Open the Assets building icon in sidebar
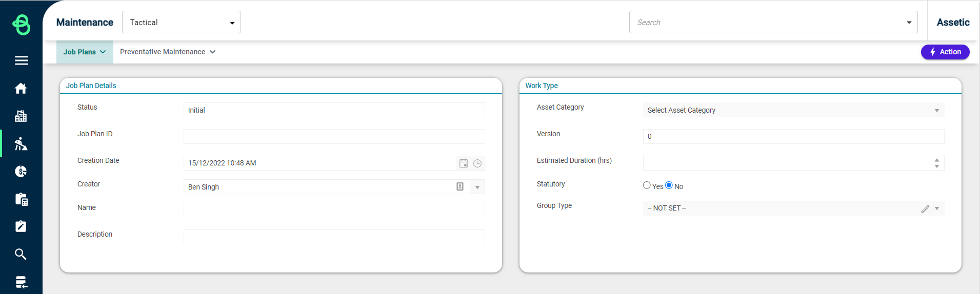This screenshot has height=294, width=980. pyautogui.click(x=21, y=116)
